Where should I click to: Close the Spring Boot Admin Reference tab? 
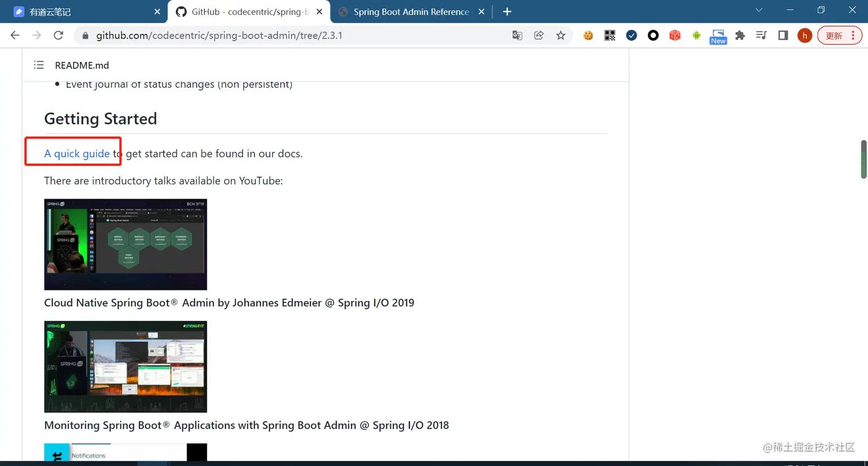click(x=482, y=11)
